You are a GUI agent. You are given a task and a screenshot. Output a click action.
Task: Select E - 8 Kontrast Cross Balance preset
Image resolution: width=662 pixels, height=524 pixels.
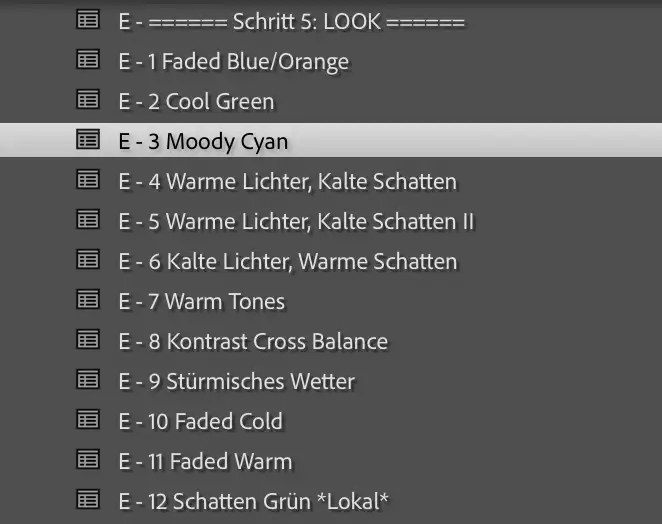tap(331, 341)
